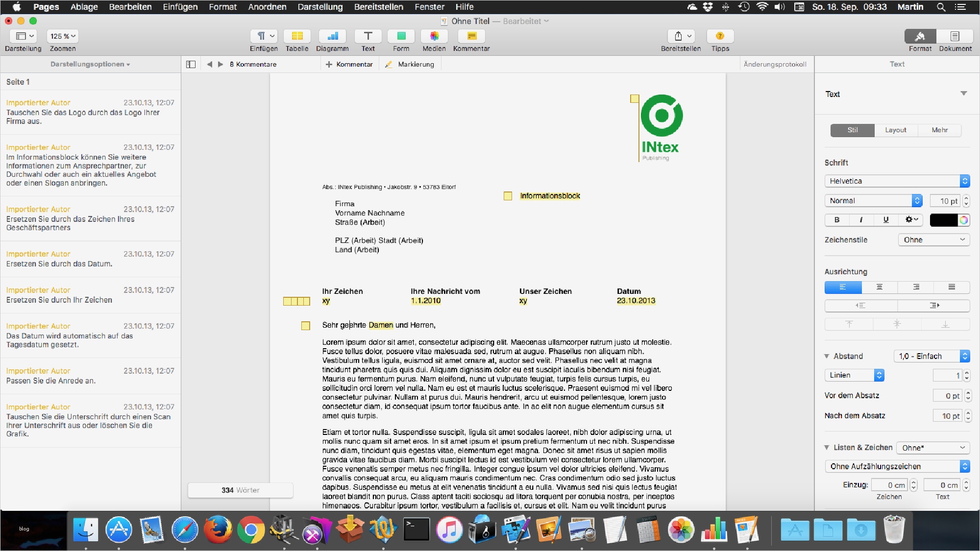
Task: Open the Zeichenstile Ohne dropdown
Action: coord(933,240)
